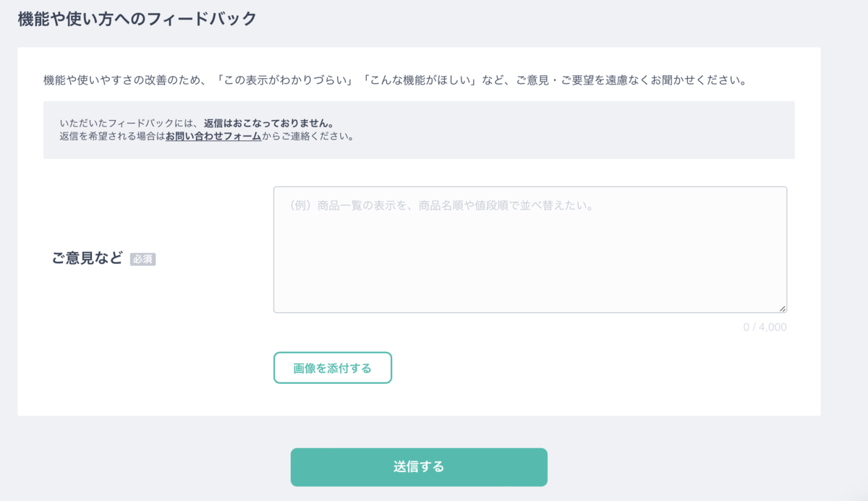Viewport: 868px width, 501px height.
Task: Click the textarea resize handle corner
Action: (x=783, y=307)
